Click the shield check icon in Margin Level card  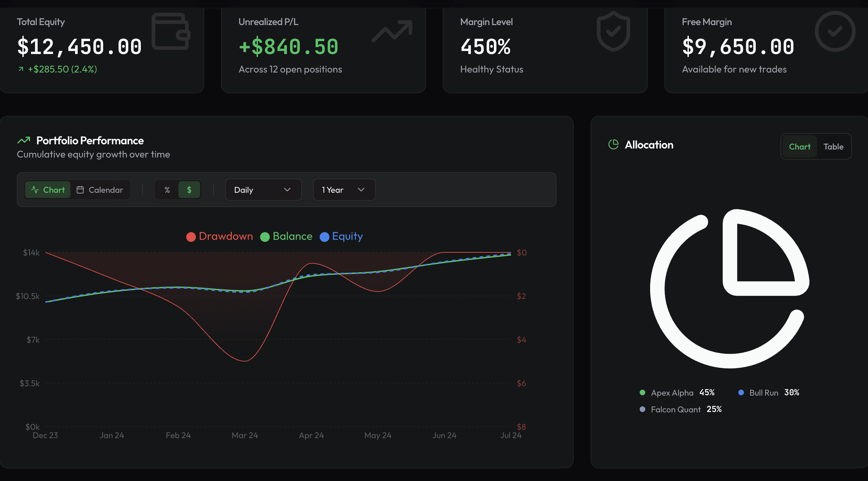[x=613, y=31]
